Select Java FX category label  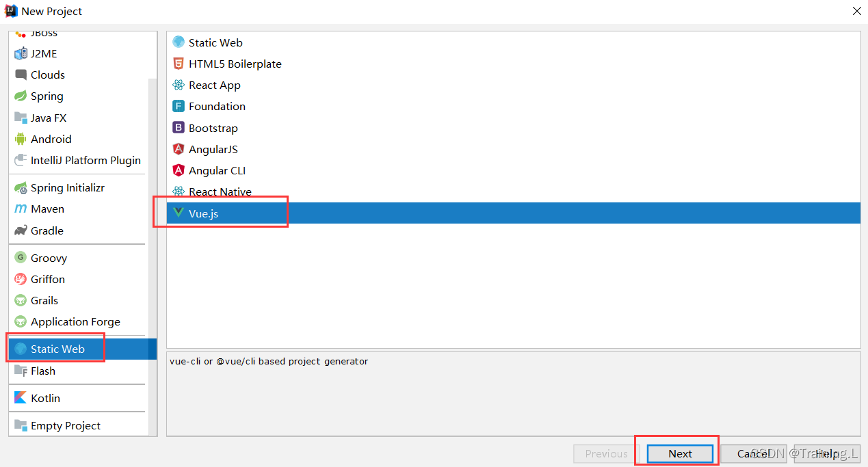49,118
